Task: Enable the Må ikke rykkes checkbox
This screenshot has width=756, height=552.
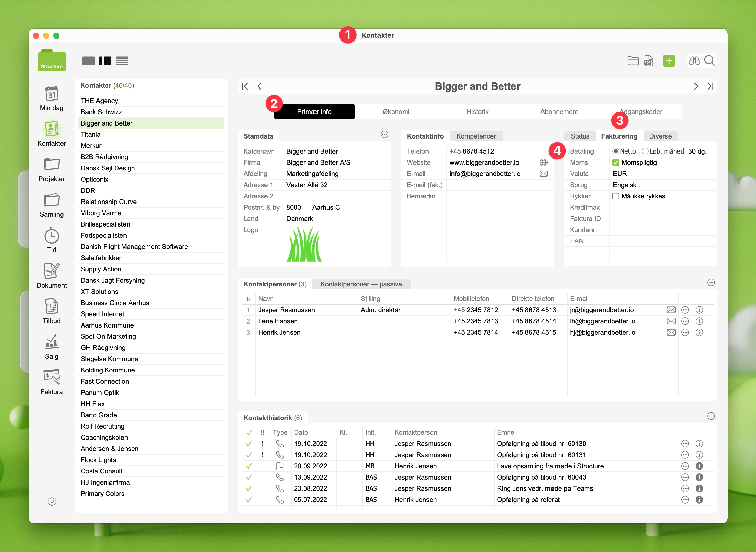Action: pyautogui.click(x=616, y=196)
